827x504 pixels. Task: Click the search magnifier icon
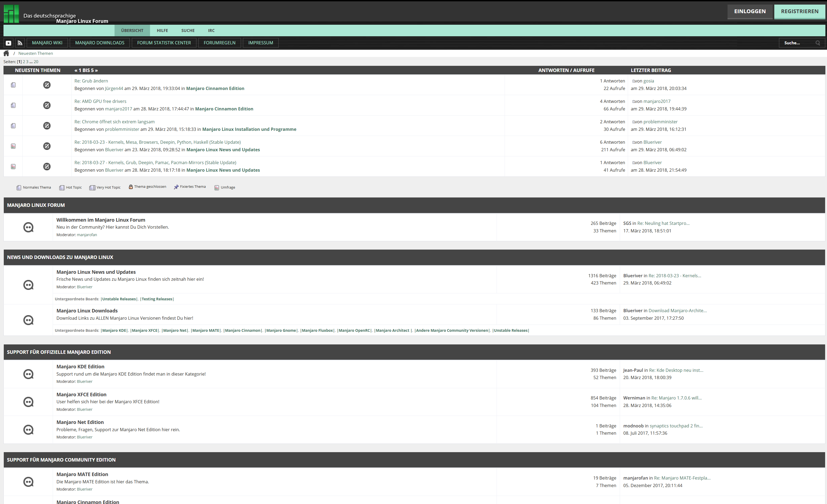[x=818, y=43]
